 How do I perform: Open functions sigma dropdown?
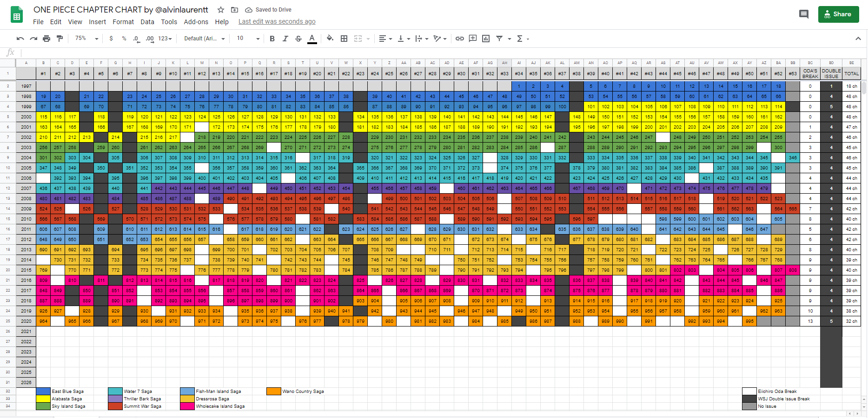523,39
